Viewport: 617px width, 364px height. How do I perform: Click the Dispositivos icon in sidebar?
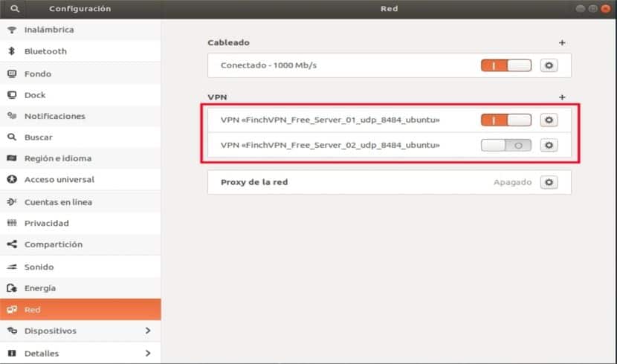12,331
